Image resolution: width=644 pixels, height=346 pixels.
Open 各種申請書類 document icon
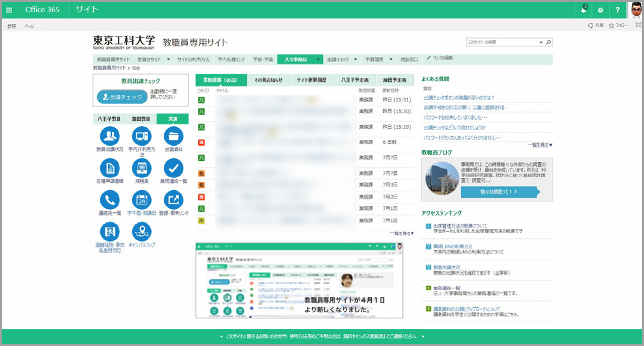(110, 168)
